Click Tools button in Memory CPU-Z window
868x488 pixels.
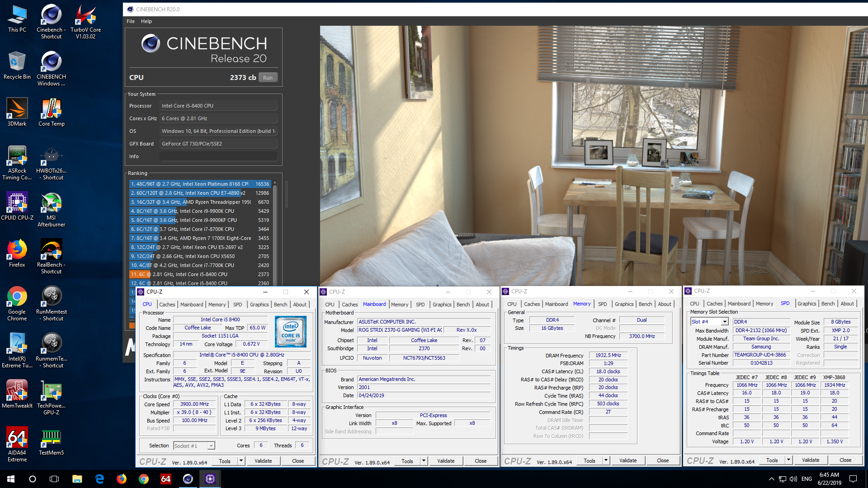[x=590, y=460]
